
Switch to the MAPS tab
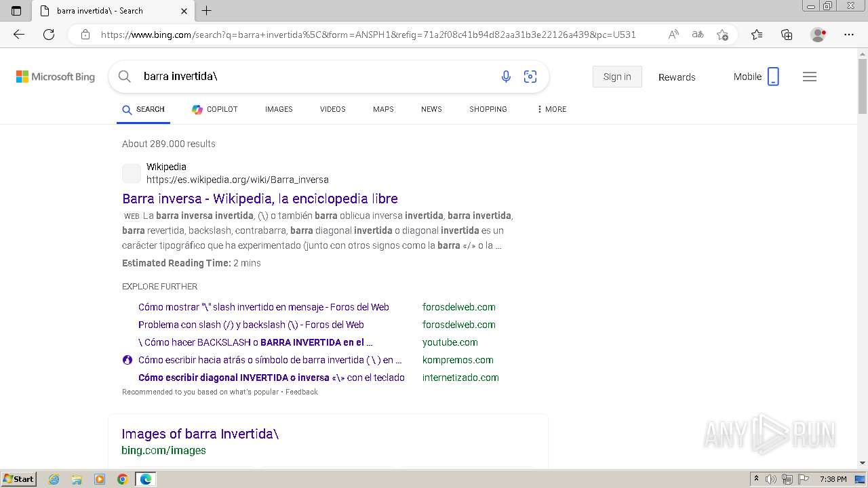coord(383,109)
